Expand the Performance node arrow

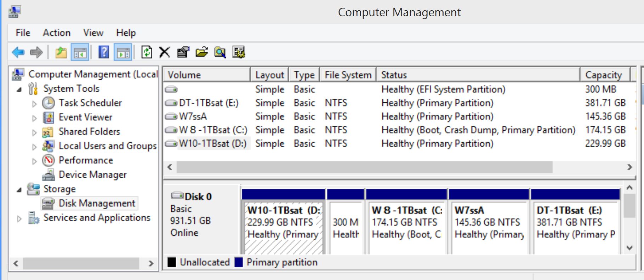34,161
